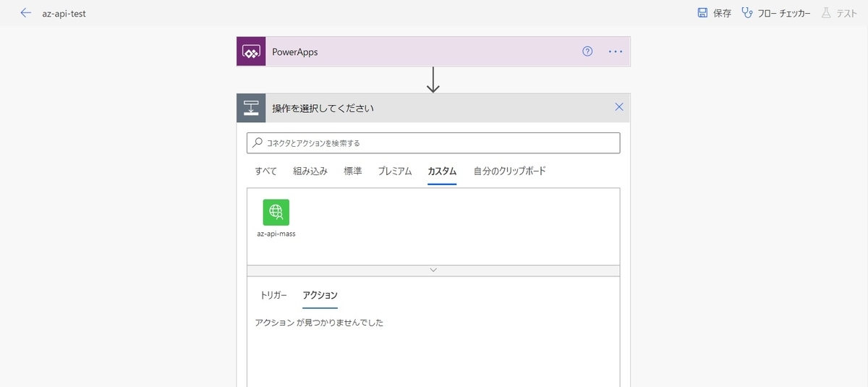Image resolution: width=868 pixels, height=387 pixels.
Task: Select the カスタム tab
Action: [x=442, y=171]
